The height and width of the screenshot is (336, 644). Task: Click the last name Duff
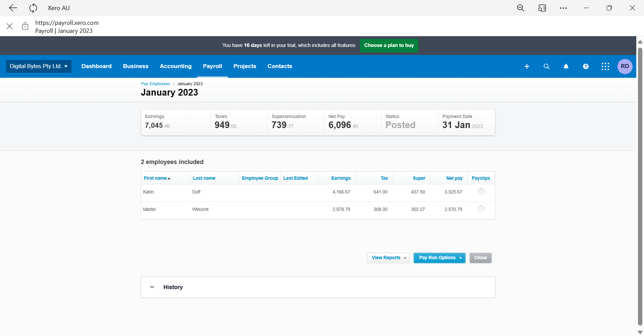click(196, 192)
